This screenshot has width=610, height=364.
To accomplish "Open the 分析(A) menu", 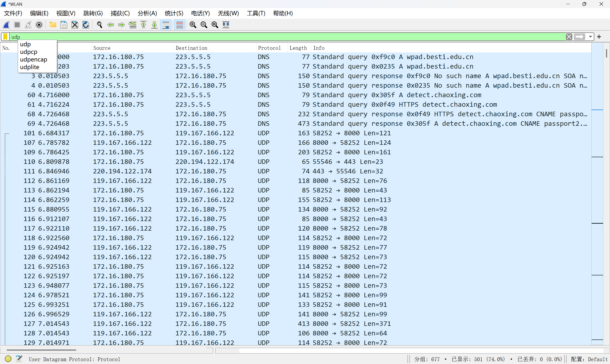I will pos(147,13).
